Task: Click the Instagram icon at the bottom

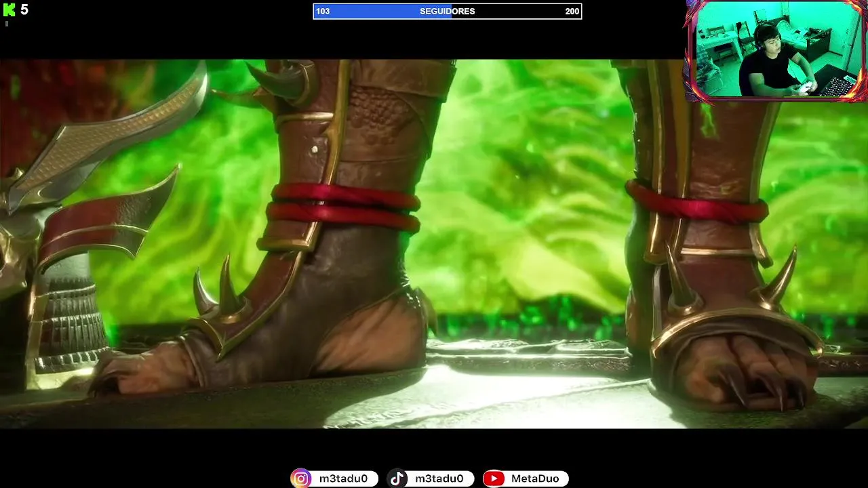Action: (x=301, y=479)
